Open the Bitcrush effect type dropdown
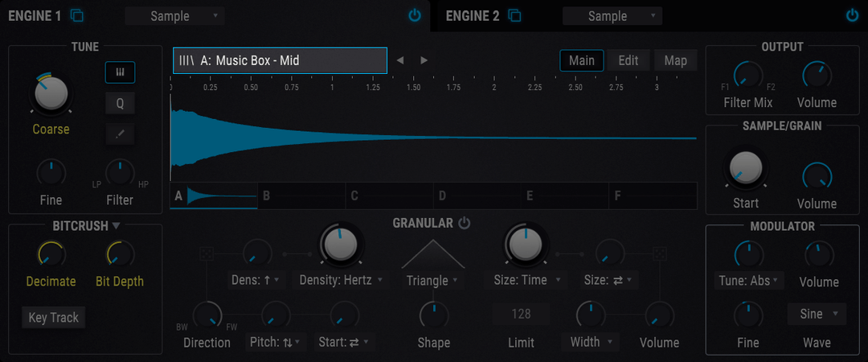 [117, 225]
